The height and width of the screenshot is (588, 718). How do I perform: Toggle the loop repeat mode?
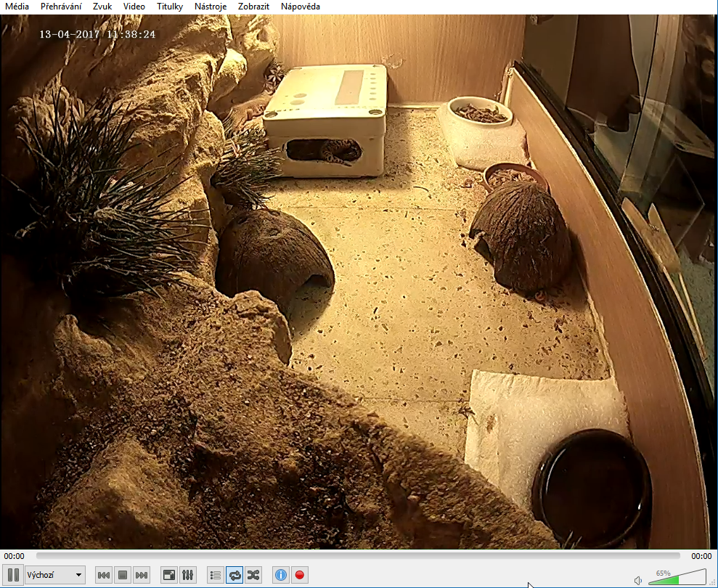[234, 575]
